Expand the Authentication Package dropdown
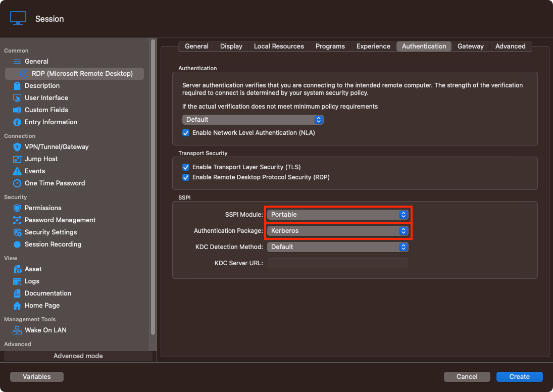 click(x=337, y=231)
